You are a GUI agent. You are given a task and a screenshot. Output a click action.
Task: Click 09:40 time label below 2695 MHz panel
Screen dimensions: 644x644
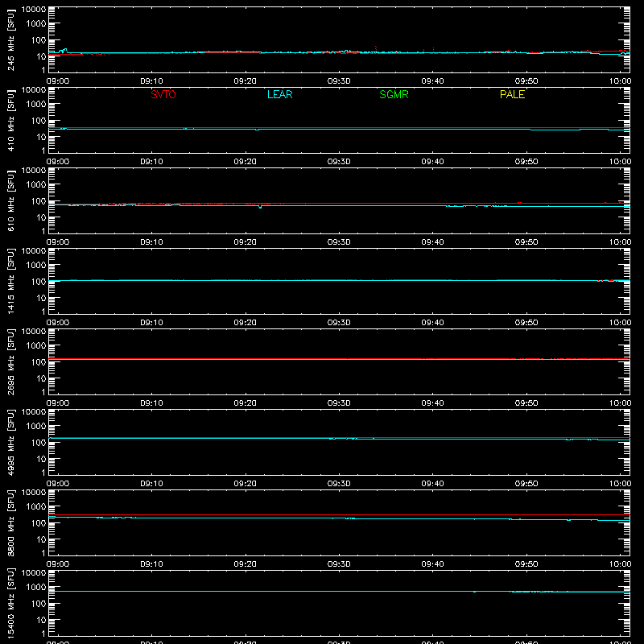click(432, 403)
